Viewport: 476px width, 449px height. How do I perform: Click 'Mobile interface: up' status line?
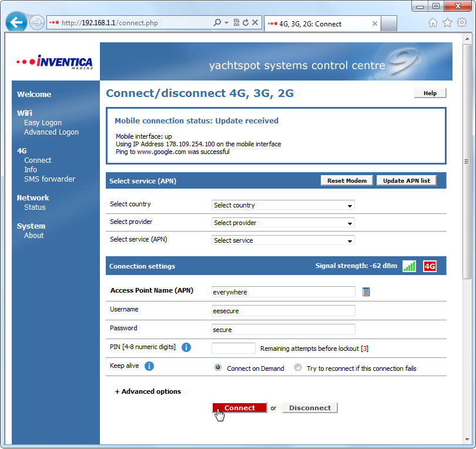pyautogui.click(x=143, y=136)
